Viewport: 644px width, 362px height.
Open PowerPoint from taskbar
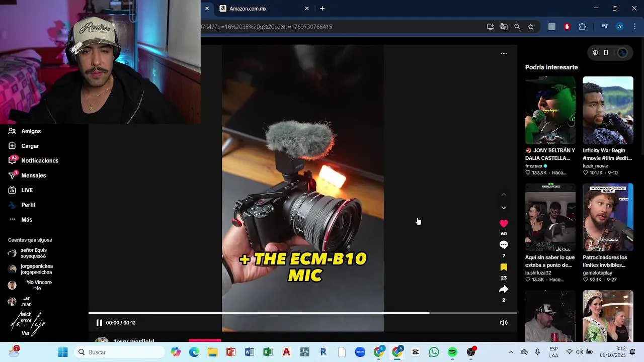pyautogui.click(x=231, y=352)
